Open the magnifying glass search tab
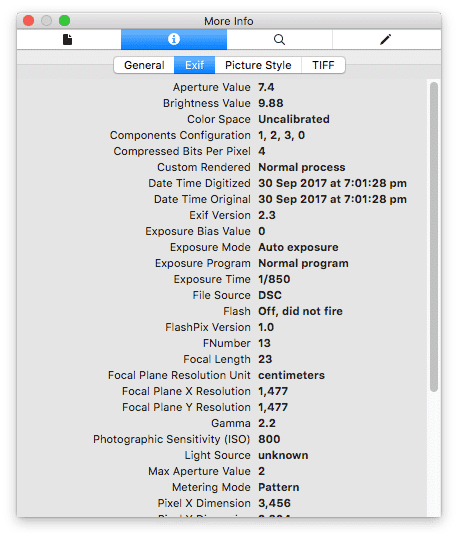Viewport: 458px width, 538px height. coord(279,39)
